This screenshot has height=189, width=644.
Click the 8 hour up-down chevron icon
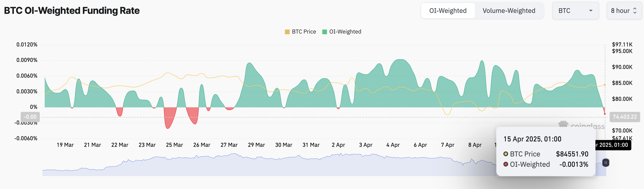pyautogui.click(x=635, y=11)
